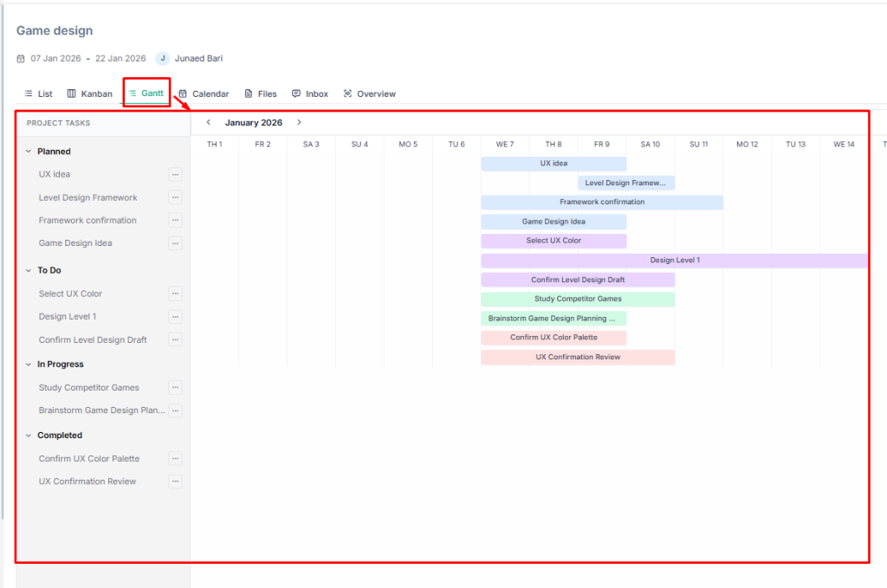Open more options for UX idea task
This screenshot has width=887, height=588.
pos(175,174)
